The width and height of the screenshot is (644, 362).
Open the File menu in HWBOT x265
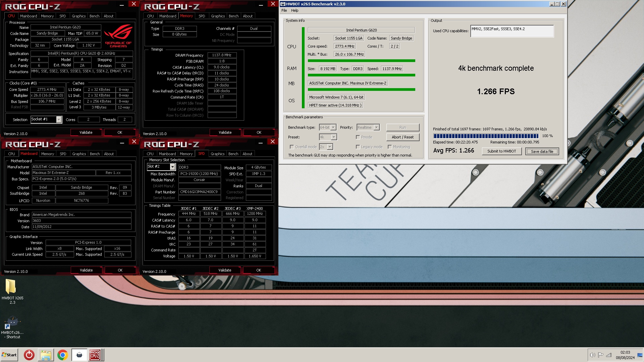pos(284,10)
